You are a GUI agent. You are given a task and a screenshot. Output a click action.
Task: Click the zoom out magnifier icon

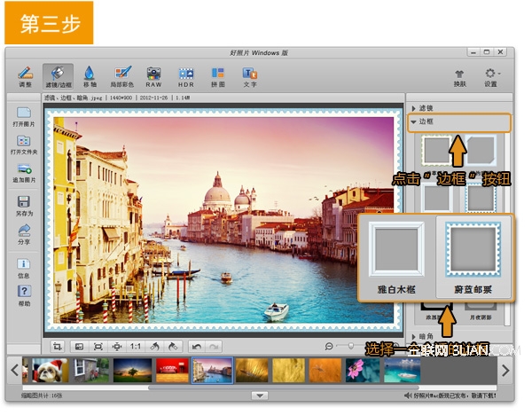[x=329, y=346]
